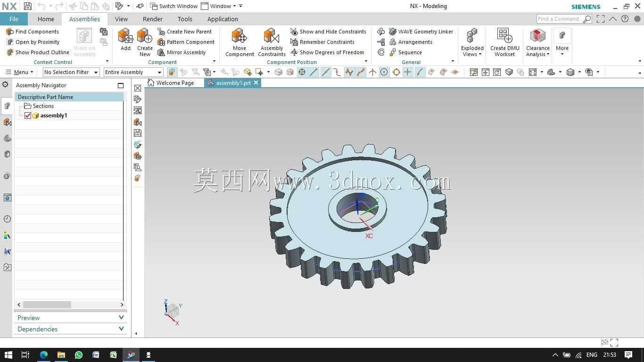Open the Entire Assembly scope dropdown

coord(133,72)
